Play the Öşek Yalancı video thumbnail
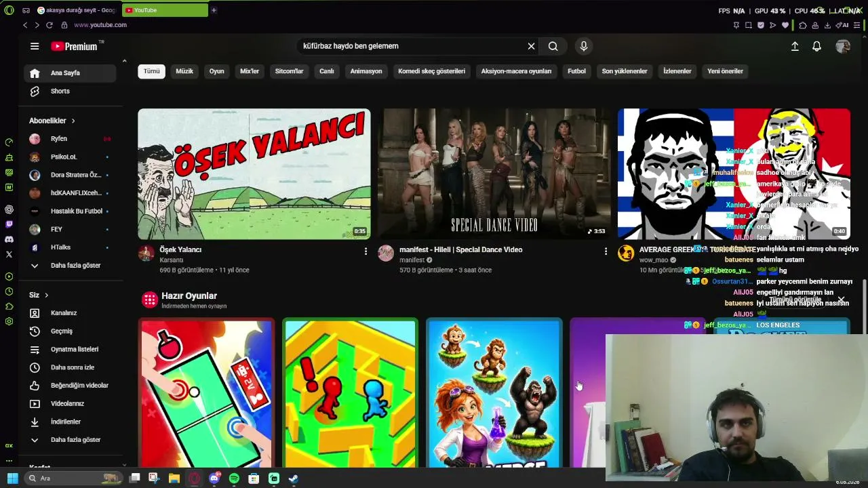Image resolution: width=868 pixels, height=488 pixels. (x=254, y=174)
